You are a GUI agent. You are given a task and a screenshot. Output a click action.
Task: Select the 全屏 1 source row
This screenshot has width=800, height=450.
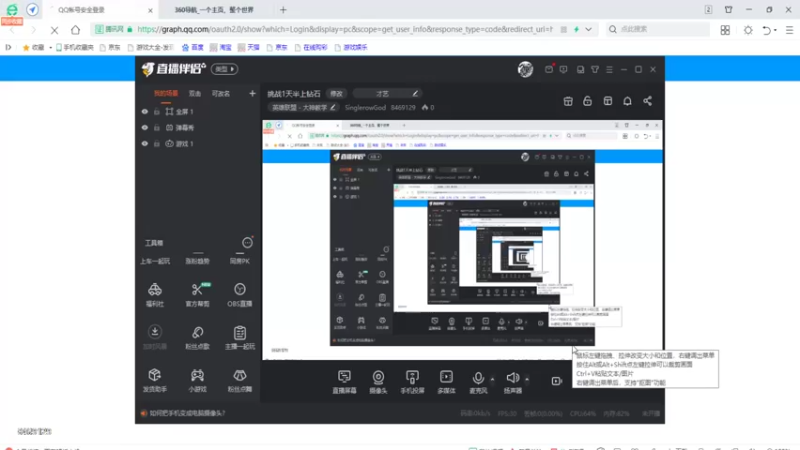197,111
